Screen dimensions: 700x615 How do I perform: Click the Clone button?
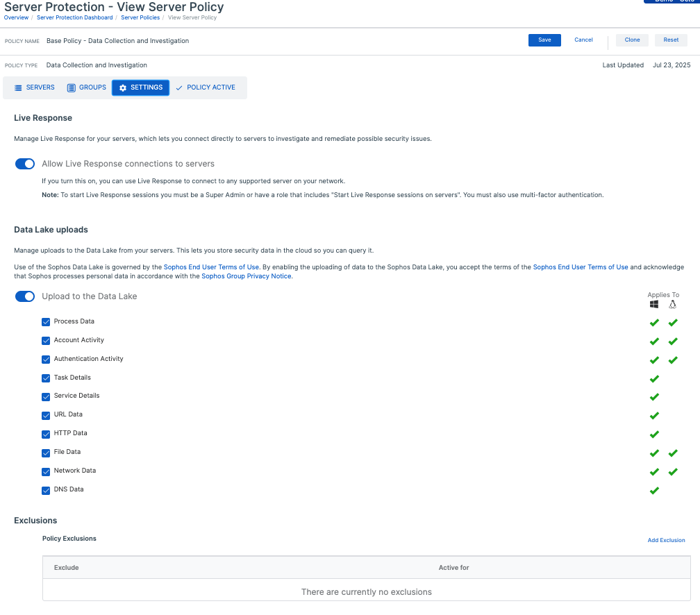(632, 40)
